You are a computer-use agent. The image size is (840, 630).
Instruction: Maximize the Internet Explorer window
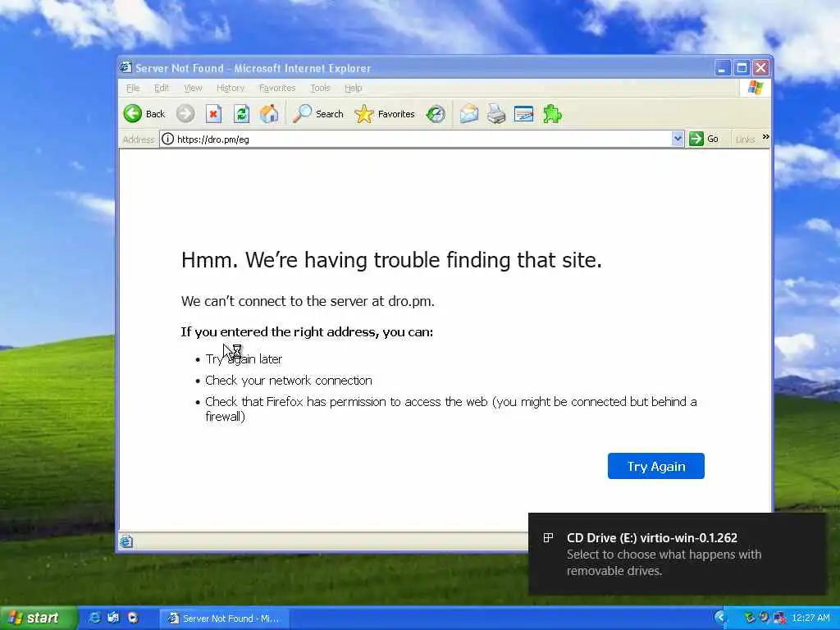(x=742, y=67)
